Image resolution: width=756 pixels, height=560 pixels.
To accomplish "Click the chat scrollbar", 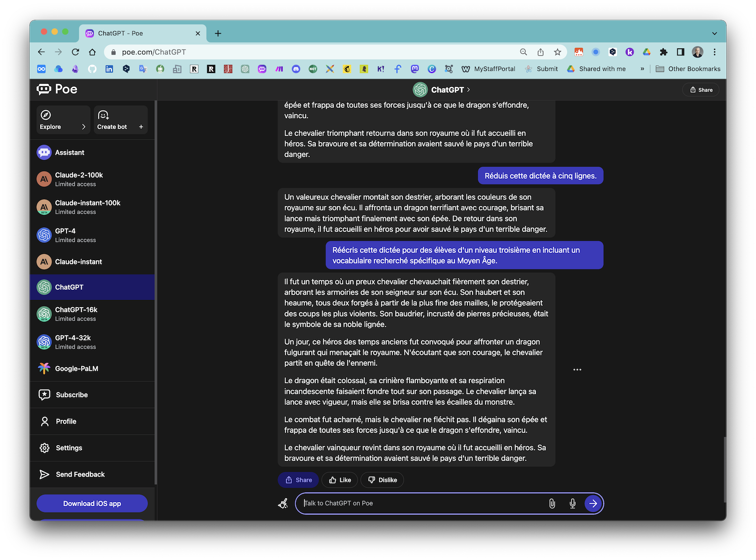I will [x=724, y=469].
